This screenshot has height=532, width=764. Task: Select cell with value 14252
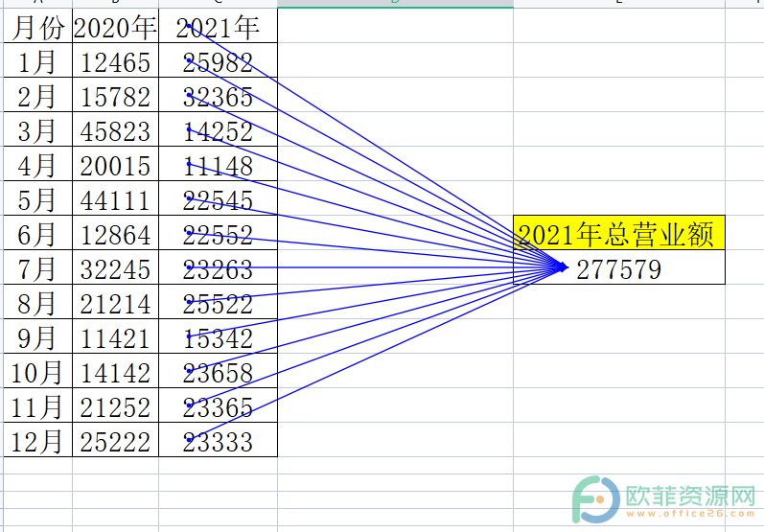point(218,129)
